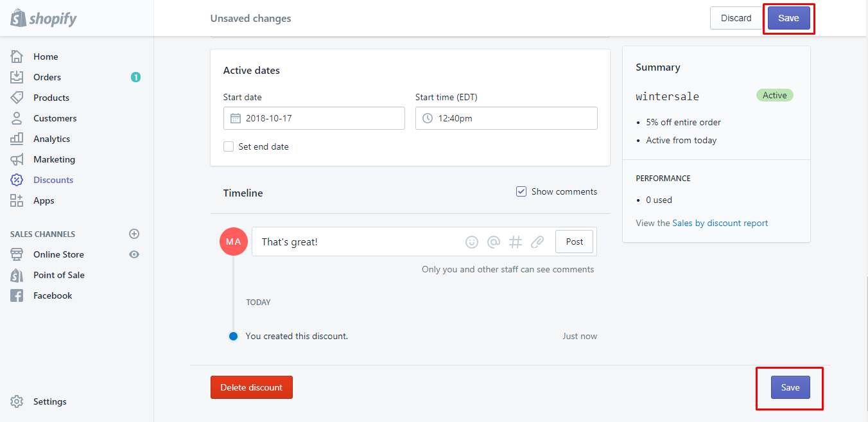Mention staff with the @ icon

(494, 242)
